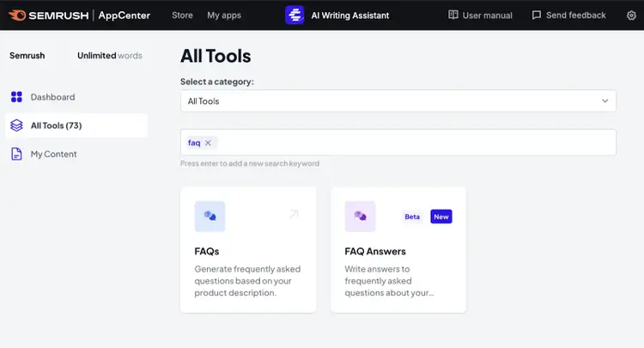
Task: Open My Content in the sidebar
Action: pyautogui.click(x=53, y=154)
